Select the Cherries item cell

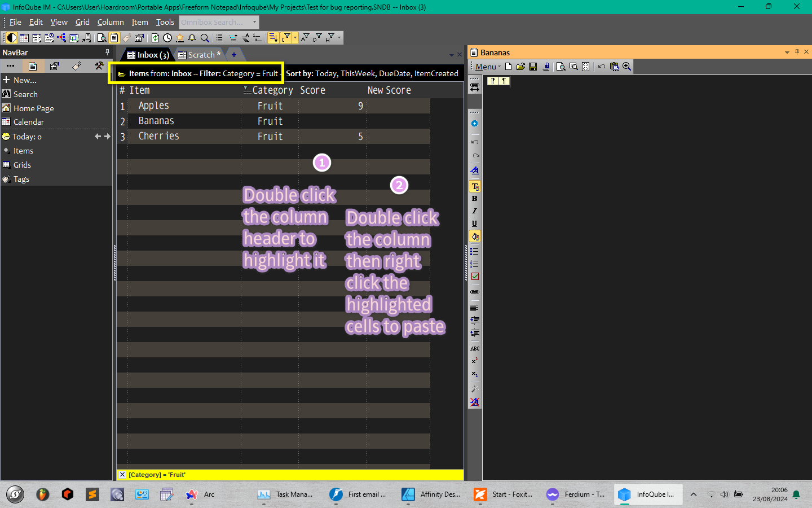184,136
